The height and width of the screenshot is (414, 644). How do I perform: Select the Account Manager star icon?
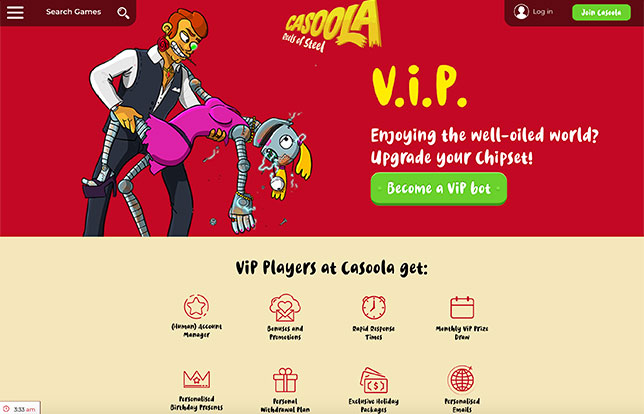point(196,306)
